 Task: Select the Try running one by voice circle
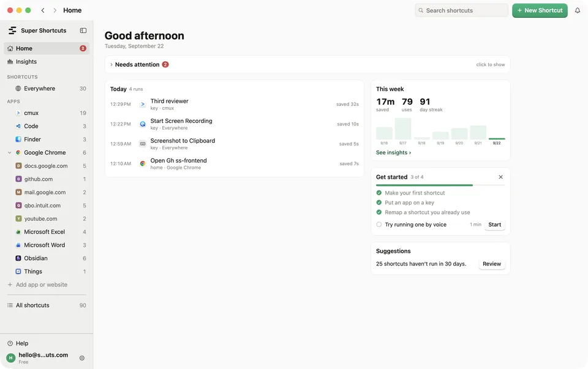click(379, 225)
